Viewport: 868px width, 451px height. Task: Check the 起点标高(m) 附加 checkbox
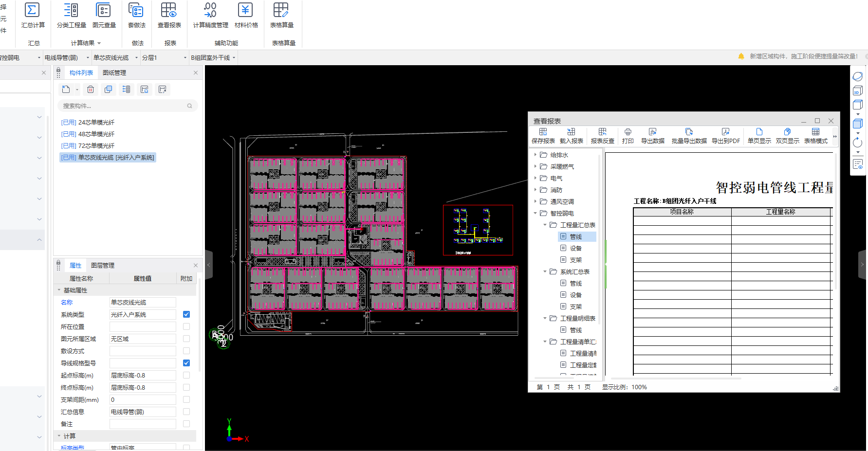point(186,375)
